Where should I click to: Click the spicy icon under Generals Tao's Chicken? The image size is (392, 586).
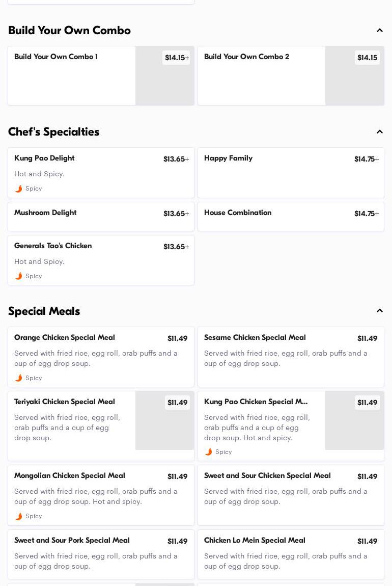coord(19,276)
